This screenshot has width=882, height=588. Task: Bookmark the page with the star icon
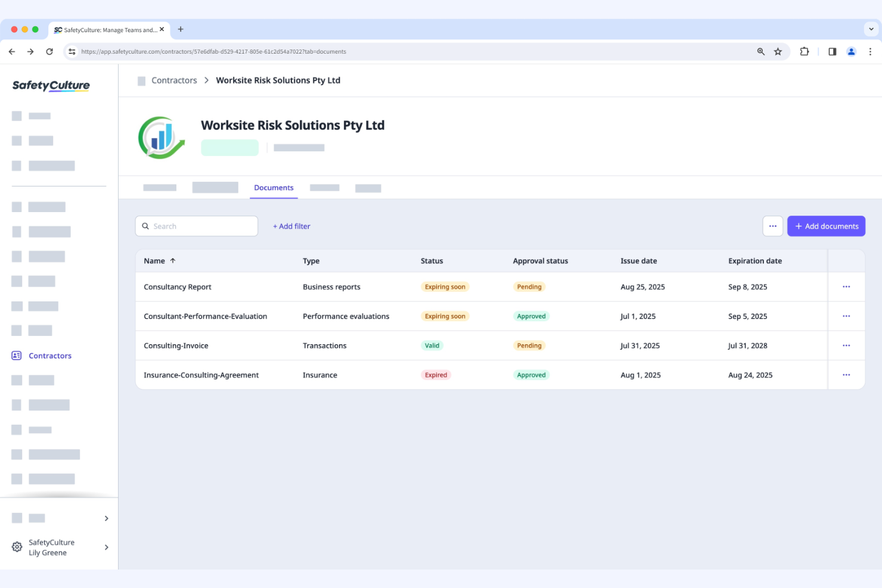tap(778, 51)
